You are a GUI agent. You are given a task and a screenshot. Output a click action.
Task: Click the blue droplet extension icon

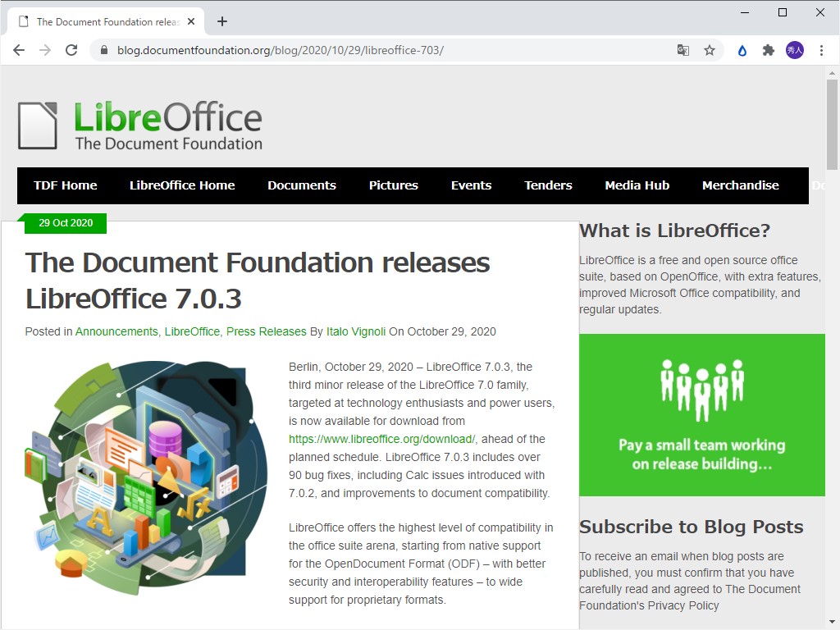pyautogui.click(x=741, y=50)
